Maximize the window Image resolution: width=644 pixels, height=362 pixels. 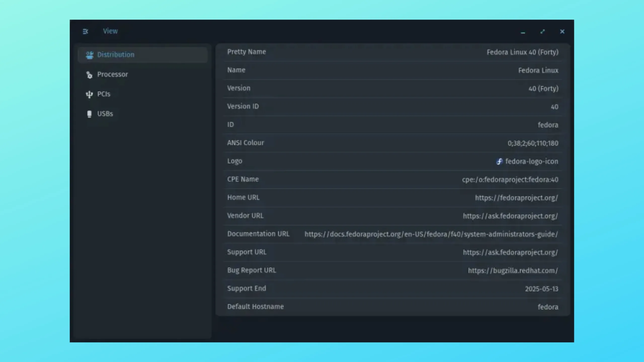(x=543, y=31)
